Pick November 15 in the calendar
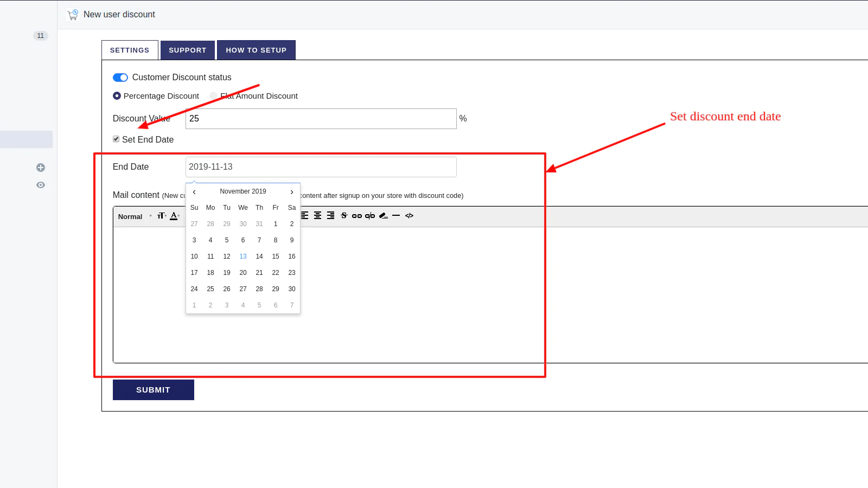The image size is (868, 488). pyautogui.click(x=276, y=256)
